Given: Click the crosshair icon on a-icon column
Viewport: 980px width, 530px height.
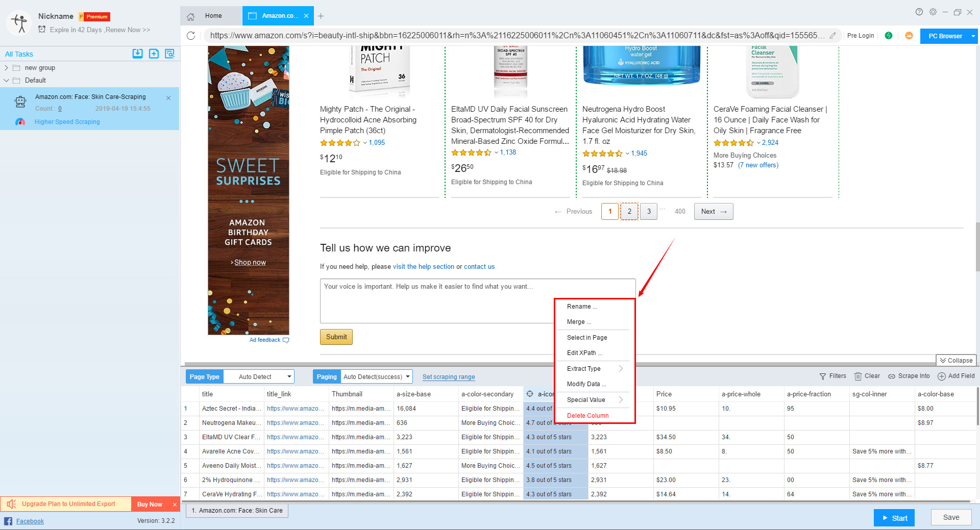Looking at the screenshot, I should click(x=530, y=394).
